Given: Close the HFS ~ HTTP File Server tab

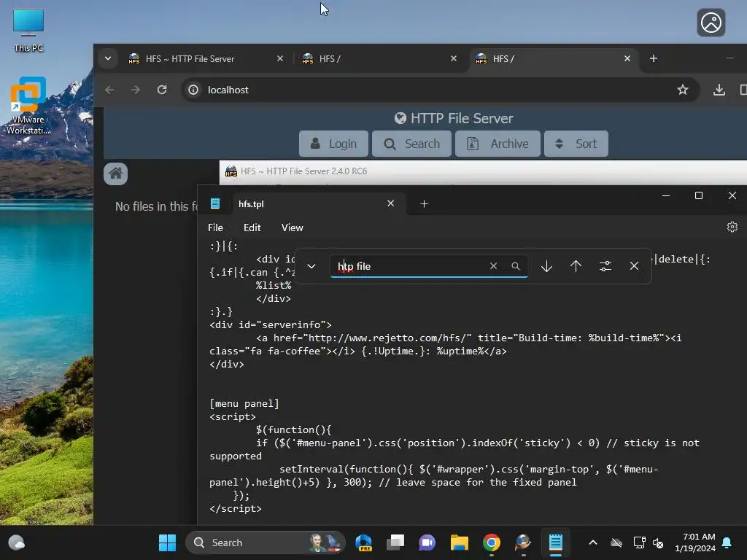Looking at the screenshot, I should coord(280,58).
